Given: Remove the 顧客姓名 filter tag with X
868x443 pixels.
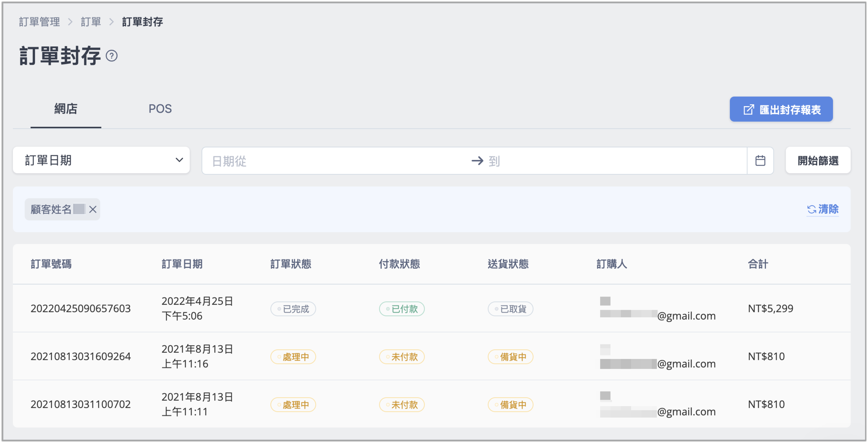Looking at the screenshot, I should point(93,209).
